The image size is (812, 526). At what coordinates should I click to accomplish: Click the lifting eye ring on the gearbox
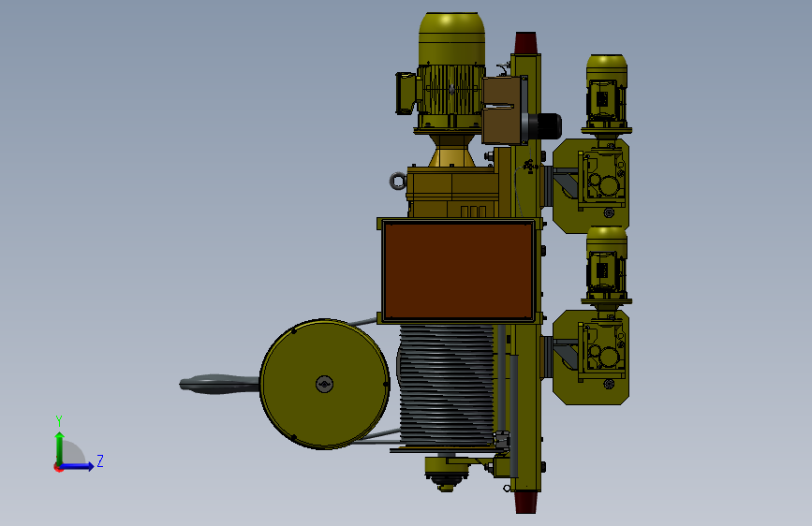click(x=398, y=182)
